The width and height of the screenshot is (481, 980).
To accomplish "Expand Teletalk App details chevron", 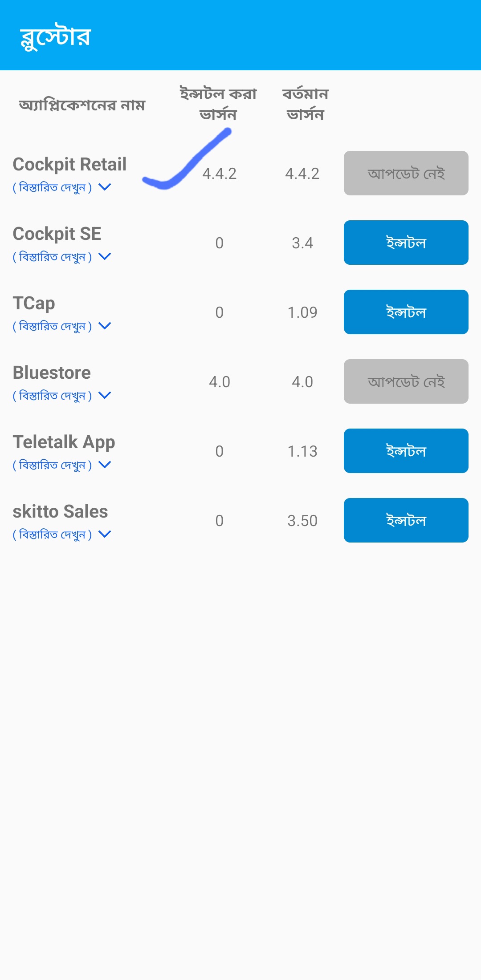I will point(105,465).
